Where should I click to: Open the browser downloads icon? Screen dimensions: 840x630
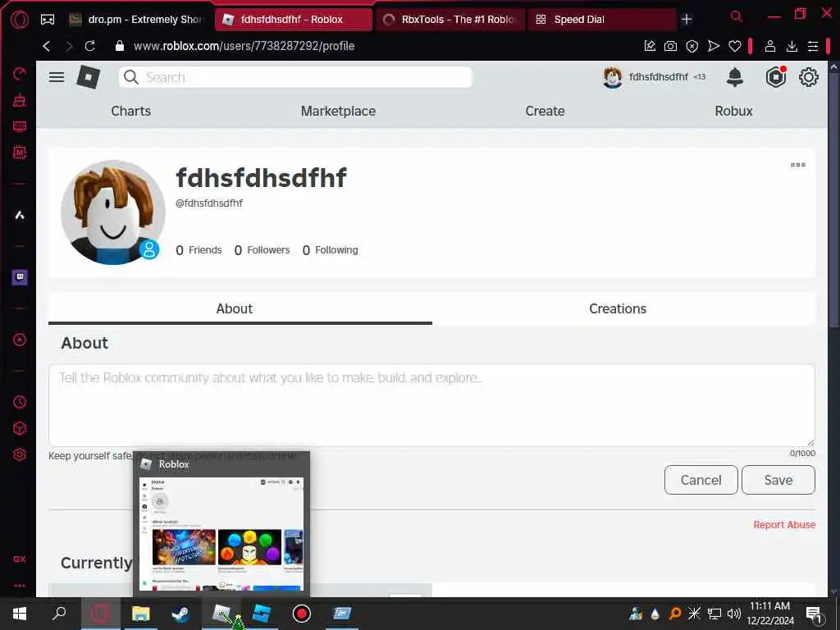(792, 46)
